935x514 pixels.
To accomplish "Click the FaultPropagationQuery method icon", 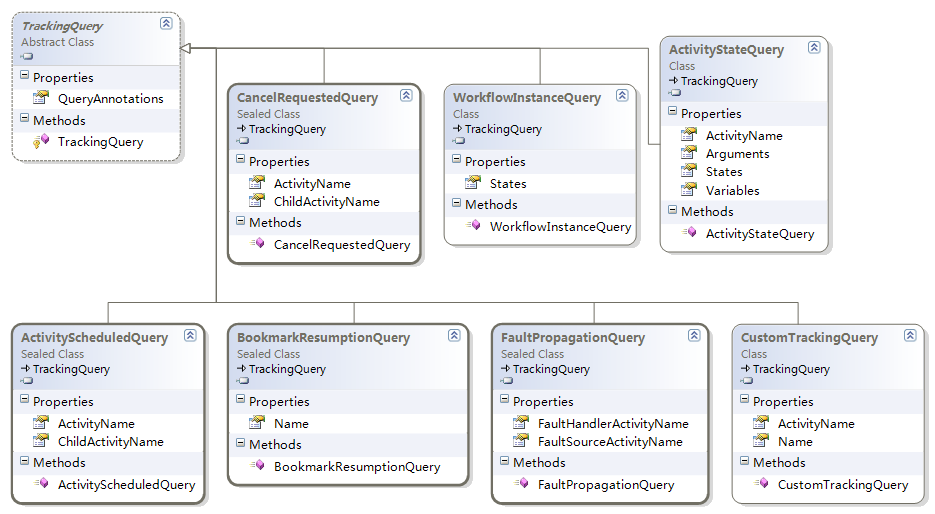I will (521, 484).
